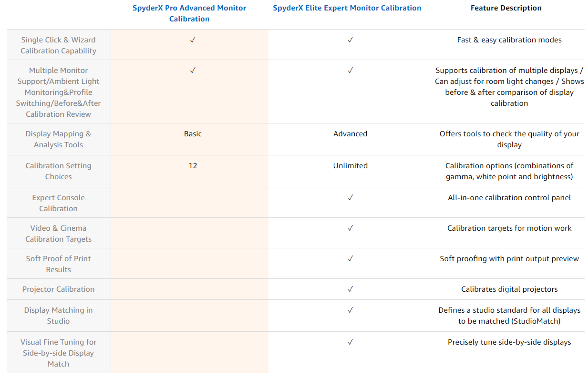Viewport: 588px width, 378px height.
Task: Click Elite checkmark for Display Matching in Studio
Action: (350, 310)
